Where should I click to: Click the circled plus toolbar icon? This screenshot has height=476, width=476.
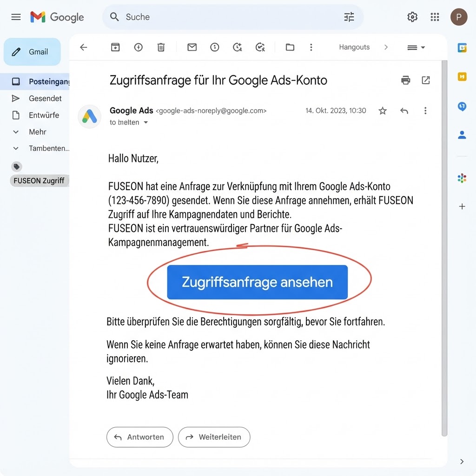139,47
